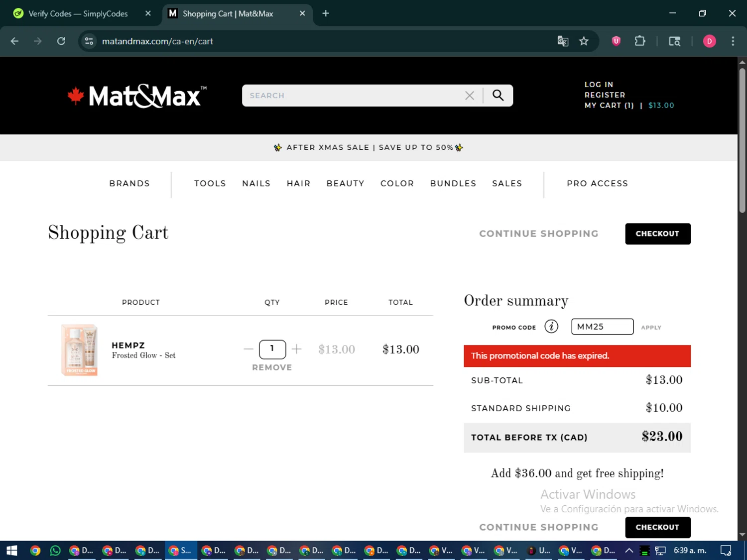Click the REGISTER link

pyautogui.click(x=605, y=95)
